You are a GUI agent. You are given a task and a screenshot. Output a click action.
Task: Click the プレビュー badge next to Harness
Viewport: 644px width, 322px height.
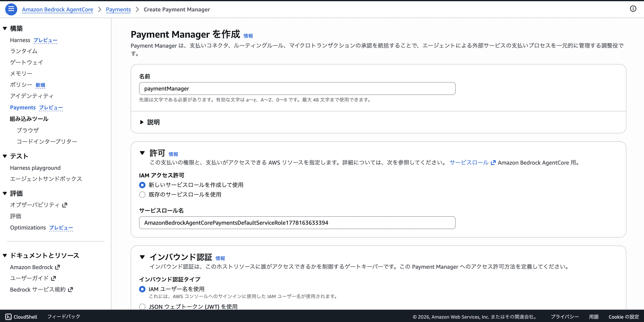(x=45, y=40)
